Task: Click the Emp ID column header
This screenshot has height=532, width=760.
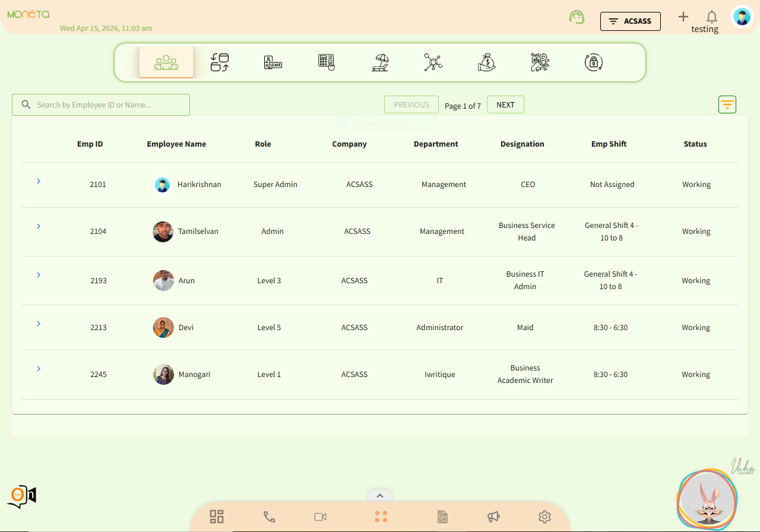Action: (90, 144)
